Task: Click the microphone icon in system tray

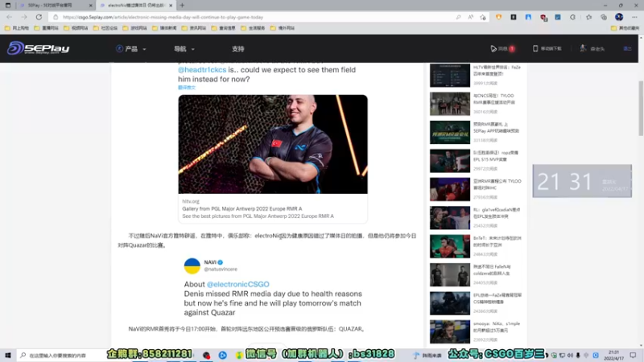Action: click(x=578, y=355)
